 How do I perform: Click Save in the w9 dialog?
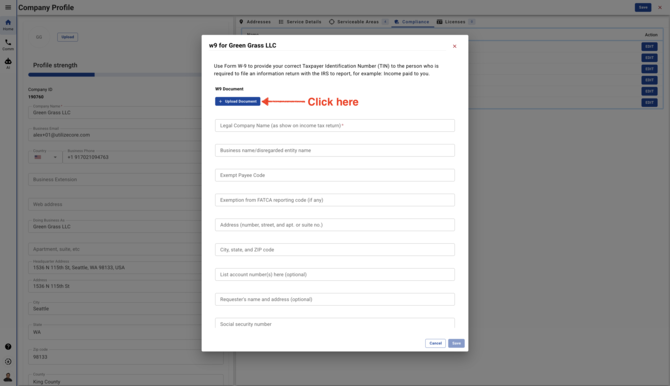pyautogui.click(x=456, y=343)
